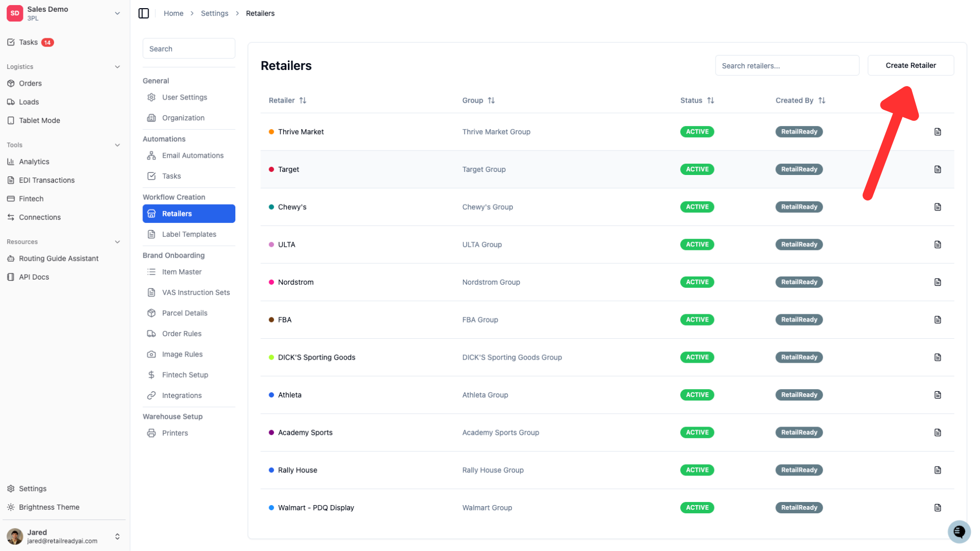Sort by Status column arrows
This screenshot has height=551, width=980.
point(710,101)
